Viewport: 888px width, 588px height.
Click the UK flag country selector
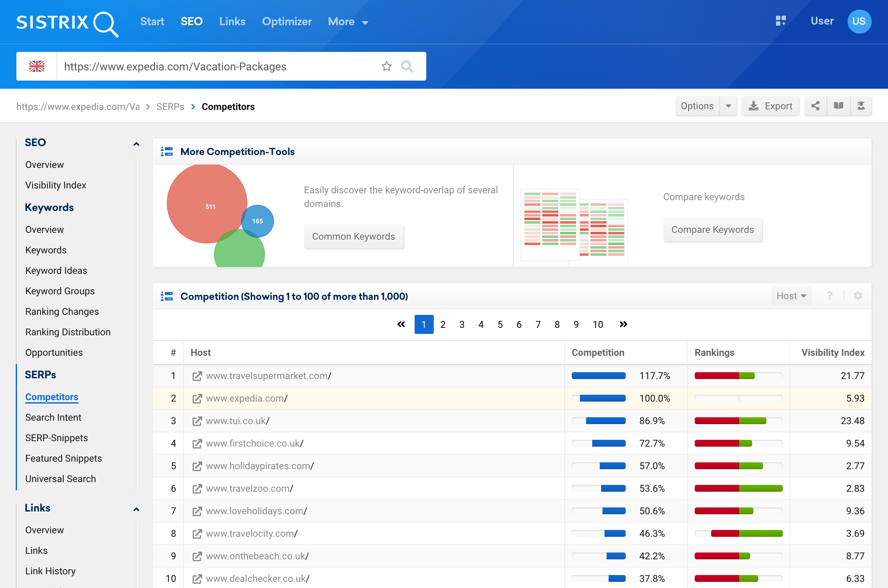coord(37,66)
